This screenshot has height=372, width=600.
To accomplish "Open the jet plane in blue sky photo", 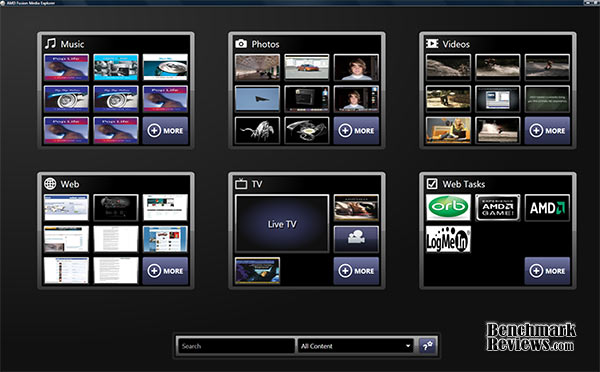I will (257, 99).
